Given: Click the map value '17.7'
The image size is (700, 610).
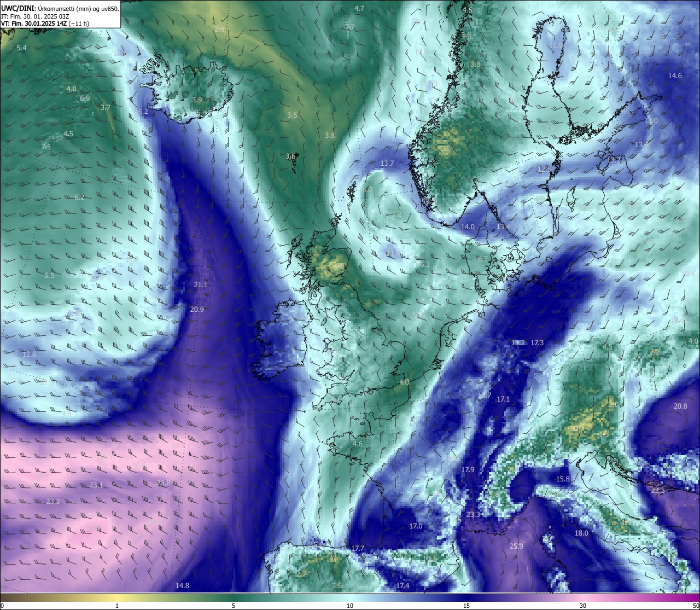Looking at the screenshot, I should [358, 549].
